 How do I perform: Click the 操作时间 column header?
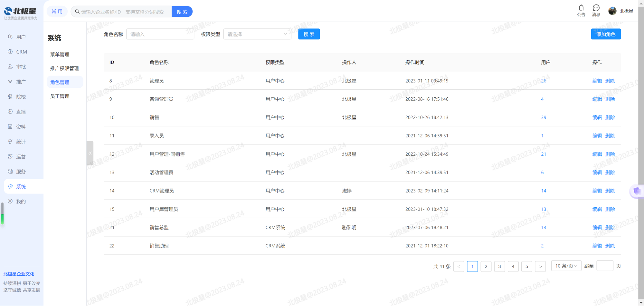415,62
